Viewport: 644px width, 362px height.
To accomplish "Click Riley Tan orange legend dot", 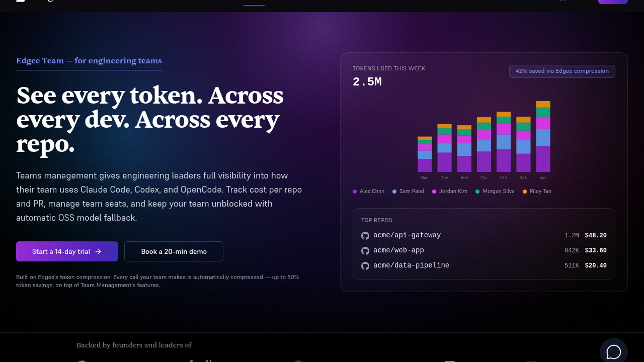I will [525, 191].
